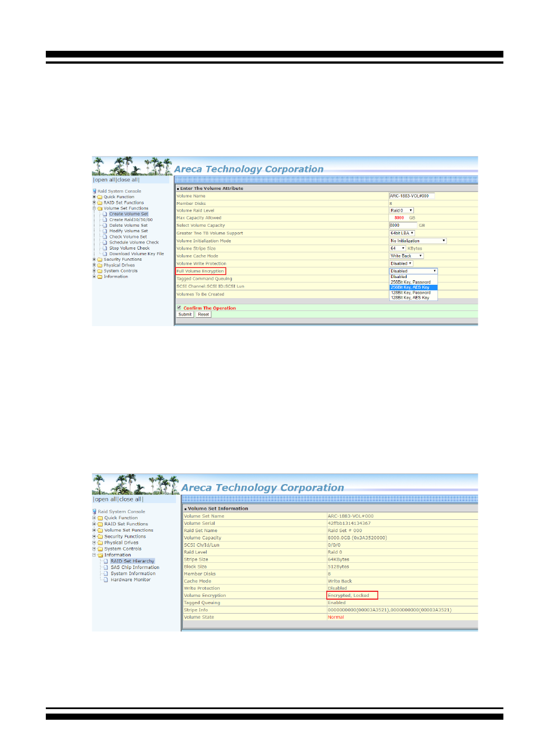533x756 pixels.
Task: Click the Reset button
Action: (203, 314)
